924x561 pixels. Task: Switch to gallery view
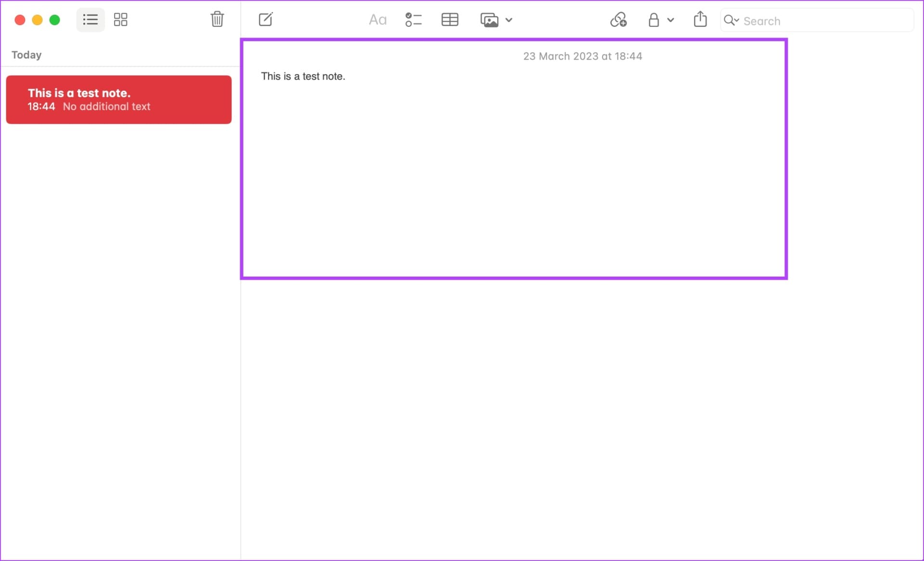click(120, 20)
